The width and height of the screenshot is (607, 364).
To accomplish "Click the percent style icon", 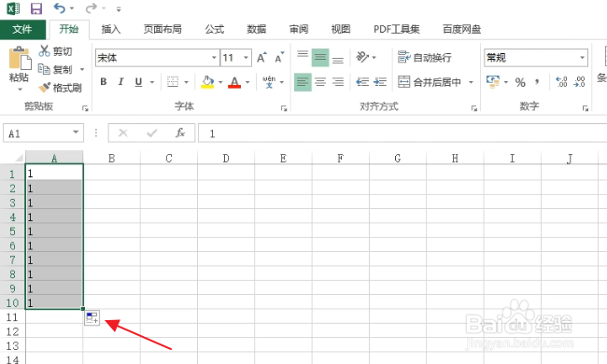I will tap(520, 82).
